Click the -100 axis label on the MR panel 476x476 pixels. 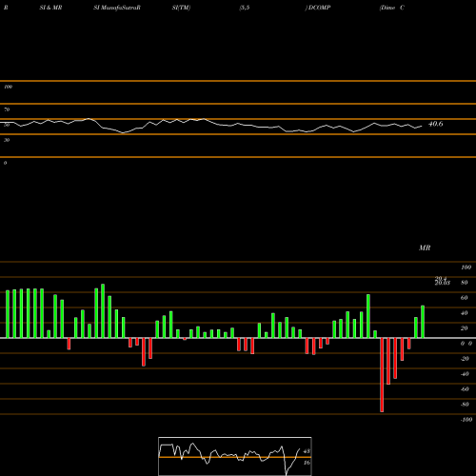coord(466,420)
